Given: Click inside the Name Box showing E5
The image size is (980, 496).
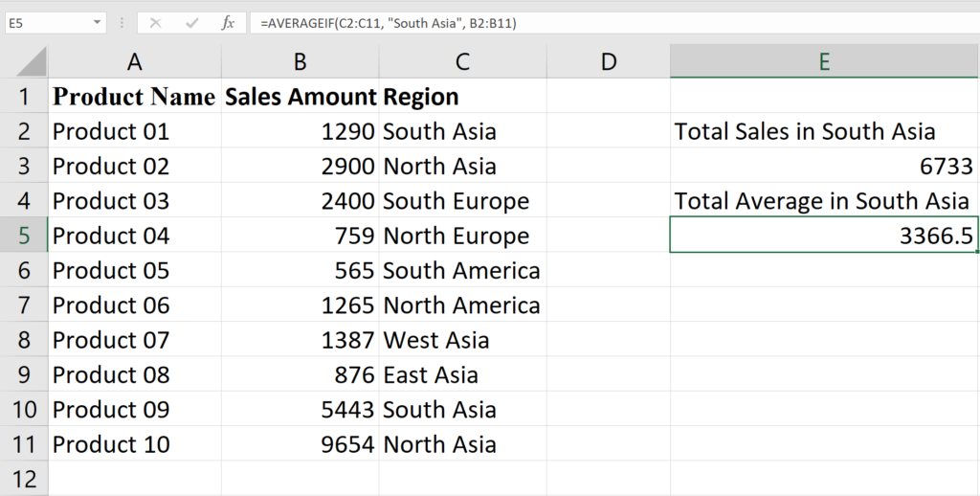Looking at the screenshot, I should pyautogui.click(x=47, y=23).
